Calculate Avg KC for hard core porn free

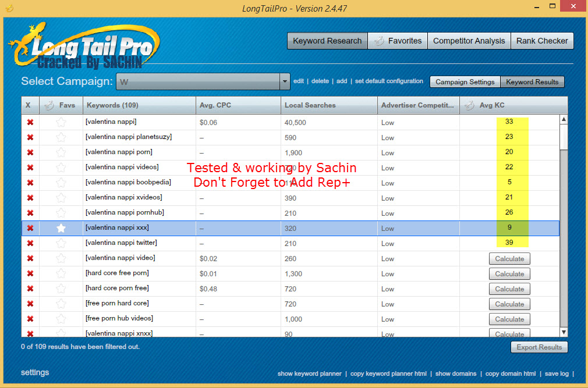509,289
